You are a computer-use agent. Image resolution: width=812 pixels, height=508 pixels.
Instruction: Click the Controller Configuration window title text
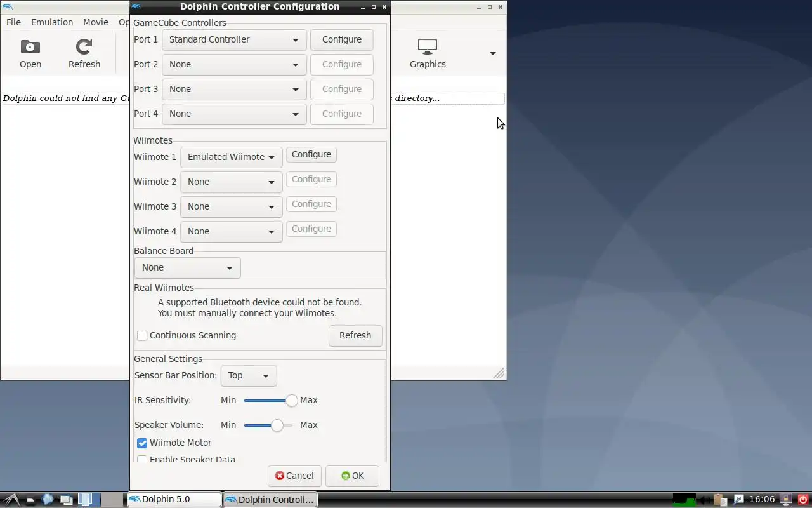click(x=259, y=6)
